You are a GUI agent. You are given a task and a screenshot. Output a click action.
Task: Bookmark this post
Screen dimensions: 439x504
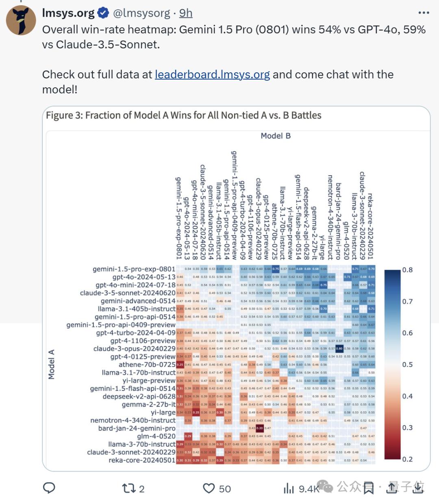click(x=368, y=488)
